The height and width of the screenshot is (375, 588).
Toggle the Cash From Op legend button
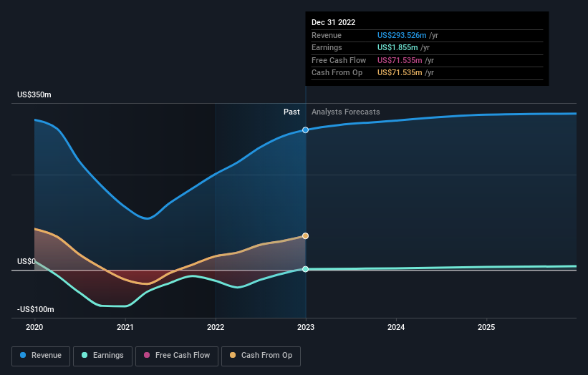click(x=261, y=356)
